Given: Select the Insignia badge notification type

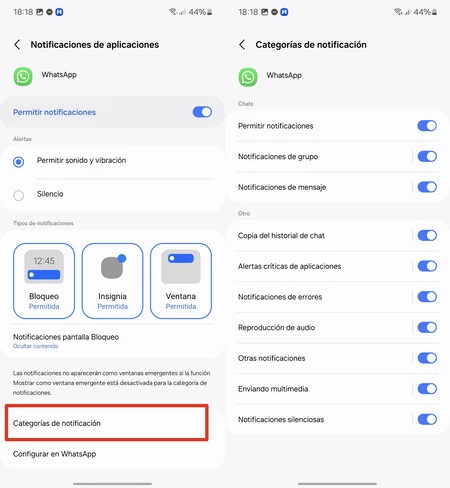Looking at the screenshot, I should coord(112,281).
